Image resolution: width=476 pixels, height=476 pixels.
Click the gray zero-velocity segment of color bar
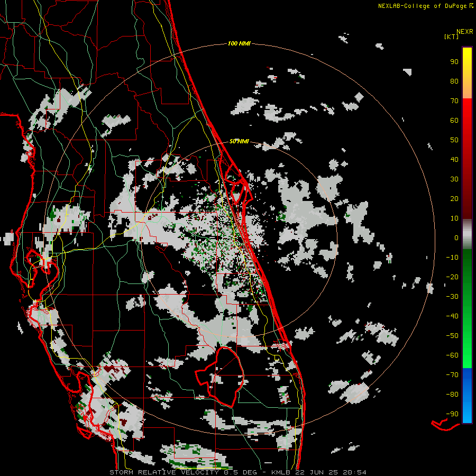(x=467, y=234)
